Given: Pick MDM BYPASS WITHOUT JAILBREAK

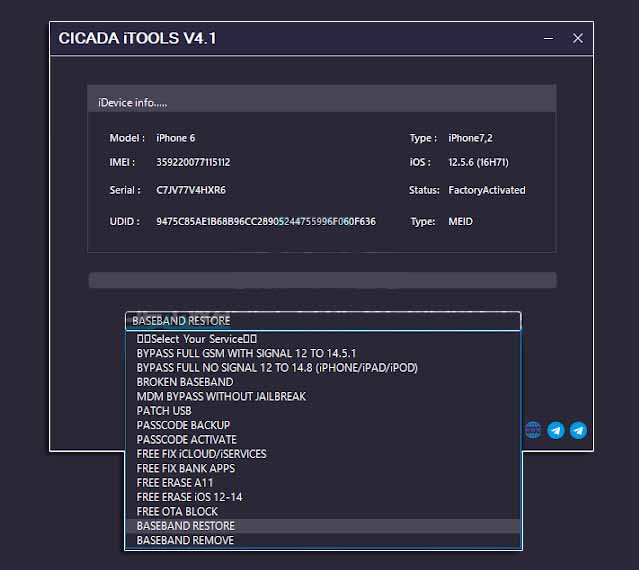Looking at the screenshot, I should coord(323,396).
